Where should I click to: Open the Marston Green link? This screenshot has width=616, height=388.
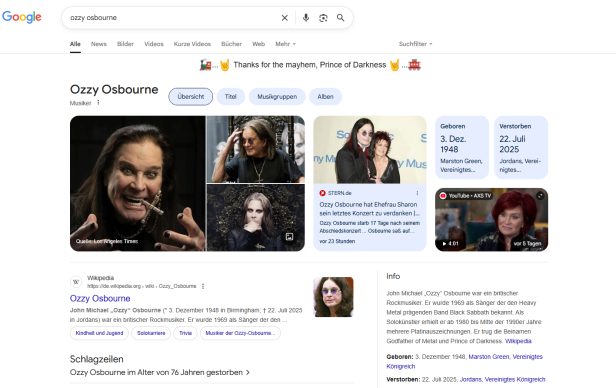pyautogui.click(x=489, y=357)
